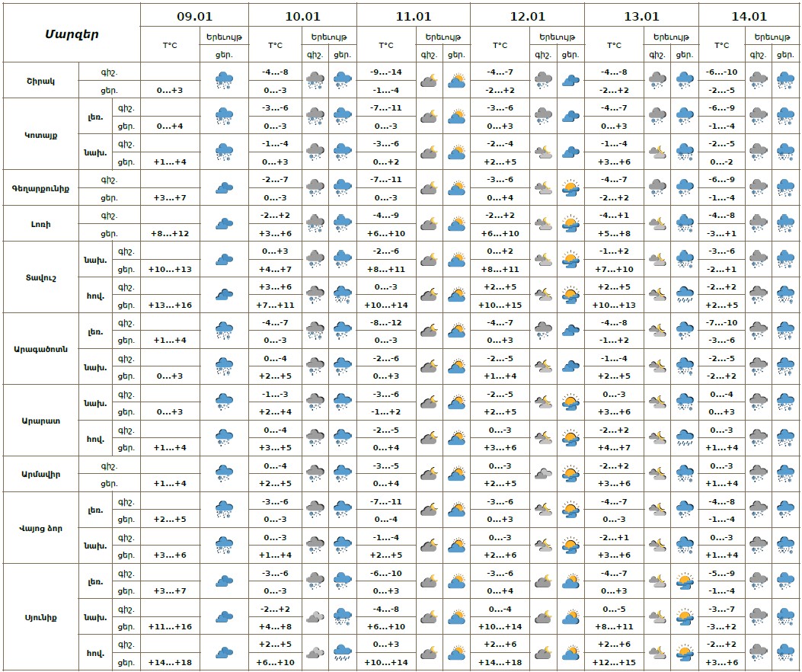Select the 09.01 date column header
The height and width of the screenshot is (672, 802).
[x=194, y=15]
